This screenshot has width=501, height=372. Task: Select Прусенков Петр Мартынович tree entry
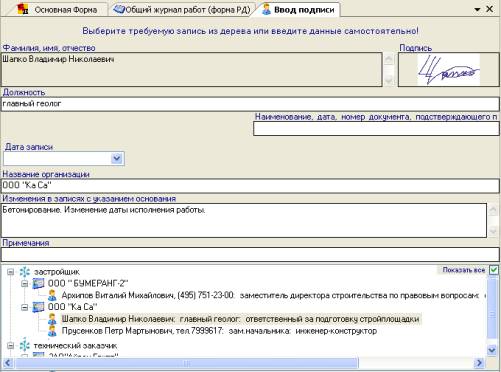[x=219, y=331]
